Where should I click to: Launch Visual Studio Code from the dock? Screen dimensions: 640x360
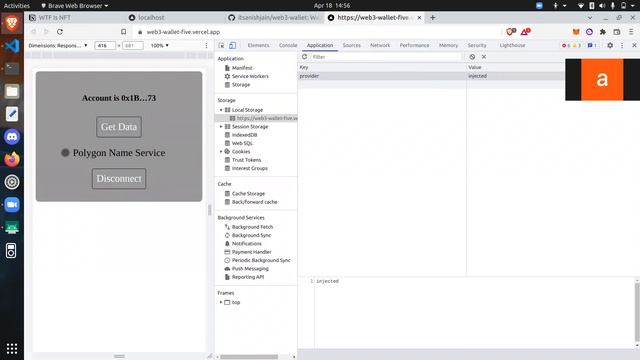coord(12,46)
